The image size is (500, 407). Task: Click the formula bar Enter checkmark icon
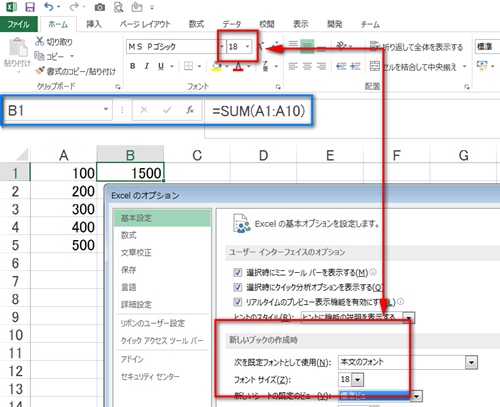pos(167,110)
